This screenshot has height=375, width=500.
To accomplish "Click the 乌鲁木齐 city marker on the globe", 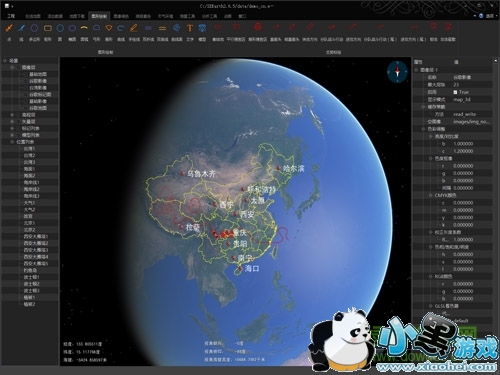I will pos(183,173).
